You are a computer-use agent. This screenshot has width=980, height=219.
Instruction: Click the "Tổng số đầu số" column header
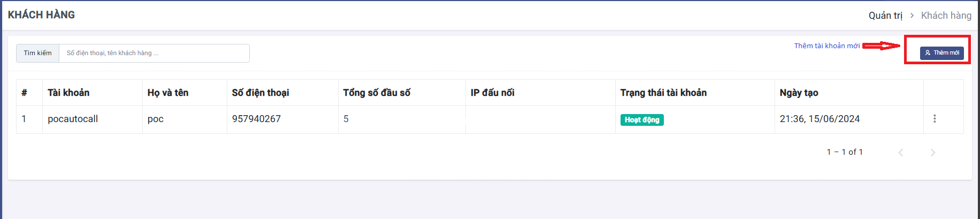pyautogui.click(x=377, y=93)
